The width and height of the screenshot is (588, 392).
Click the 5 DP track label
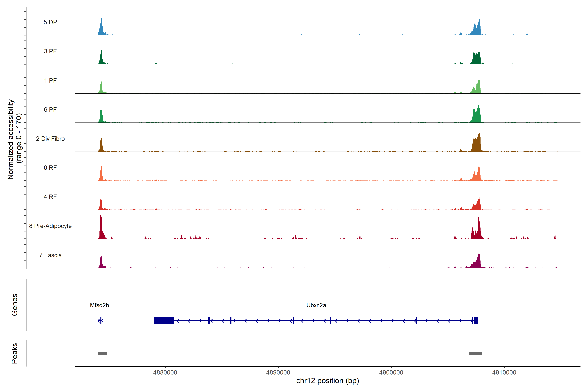(50, 22)
